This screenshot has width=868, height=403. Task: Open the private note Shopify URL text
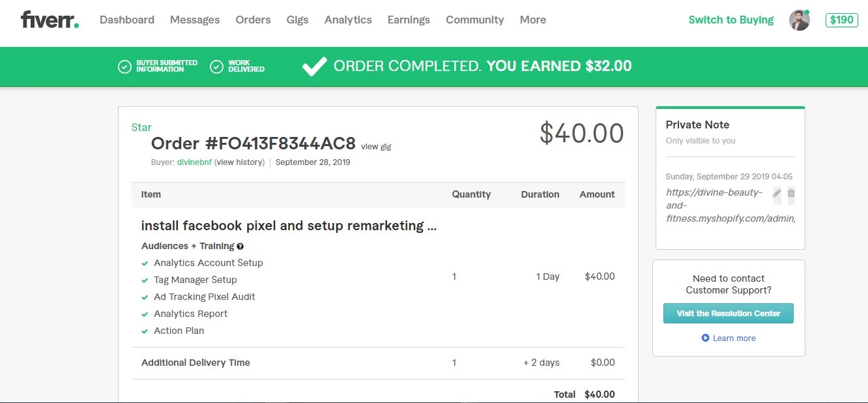[x=730, y=205]
